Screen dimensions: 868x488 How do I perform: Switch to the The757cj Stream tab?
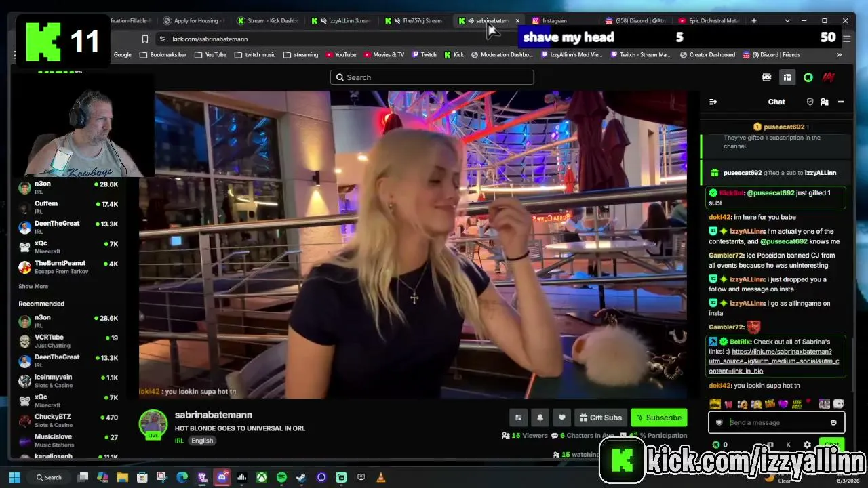415,20
